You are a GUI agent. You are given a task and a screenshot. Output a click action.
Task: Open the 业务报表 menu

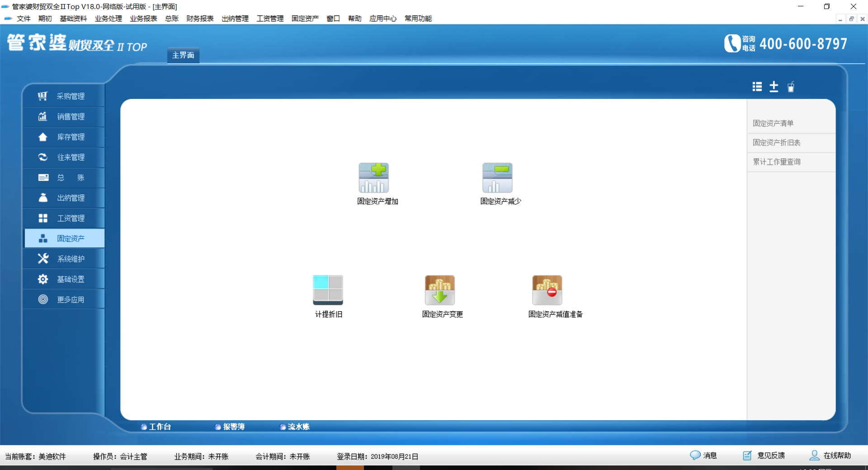[143, 19]
